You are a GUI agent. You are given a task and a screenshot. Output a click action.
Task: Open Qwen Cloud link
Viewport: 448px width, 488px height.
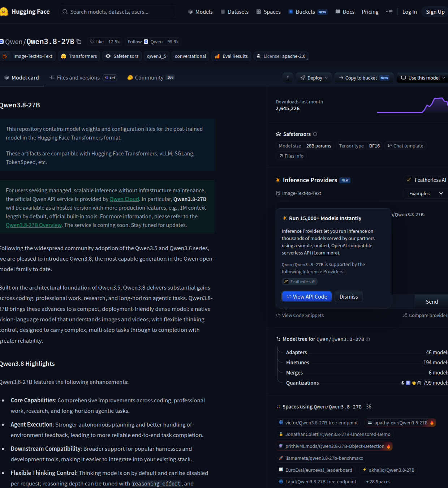coord(124,199)
